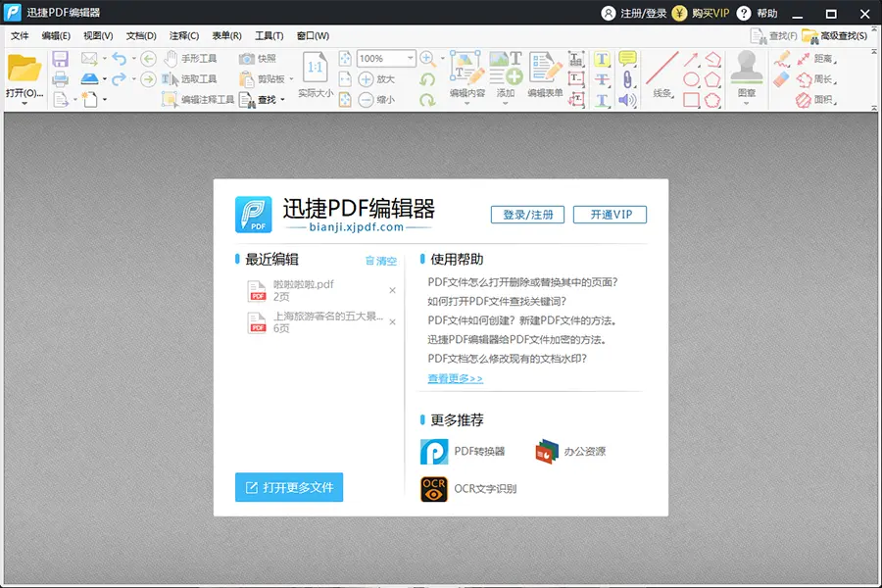Open the Tools menu (工具(T))

(269, 36)
